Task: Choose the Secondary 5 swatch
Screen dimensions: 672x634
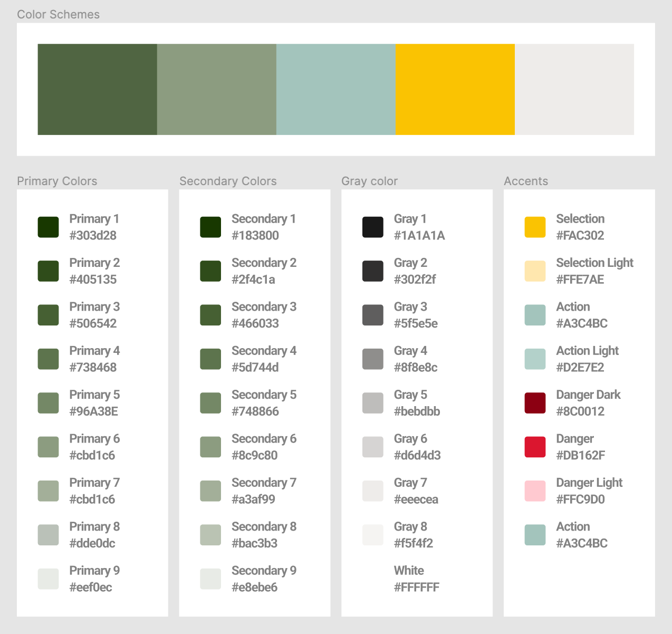Action: coord(210,403)
